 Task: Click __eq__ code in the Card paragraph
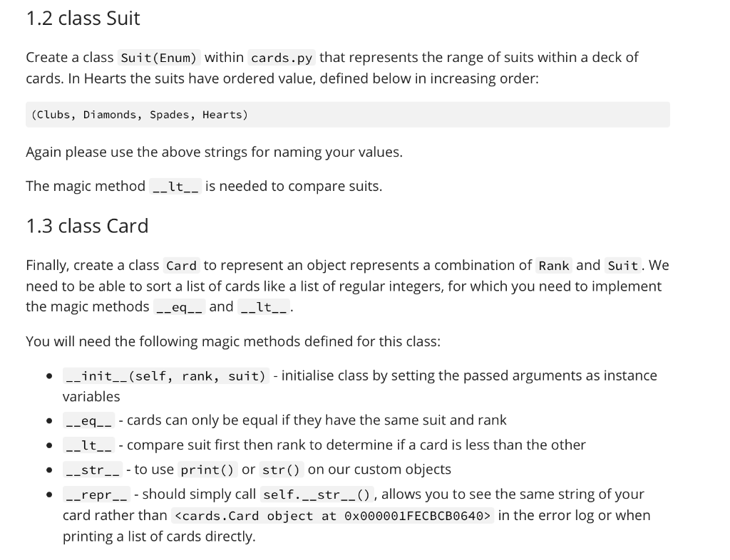click(x=179, y=307)
